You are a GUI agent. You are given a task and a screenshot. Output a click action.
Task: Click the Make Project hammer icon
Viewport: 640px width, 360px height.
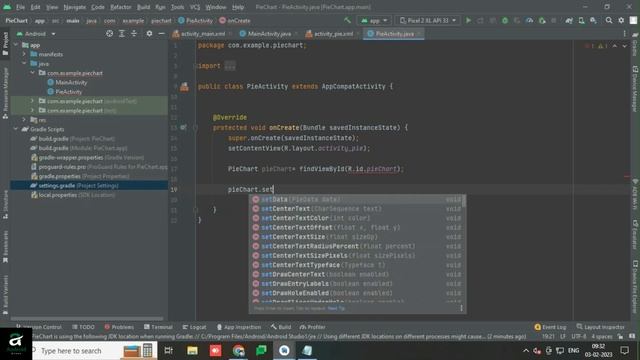coord(347,20)
